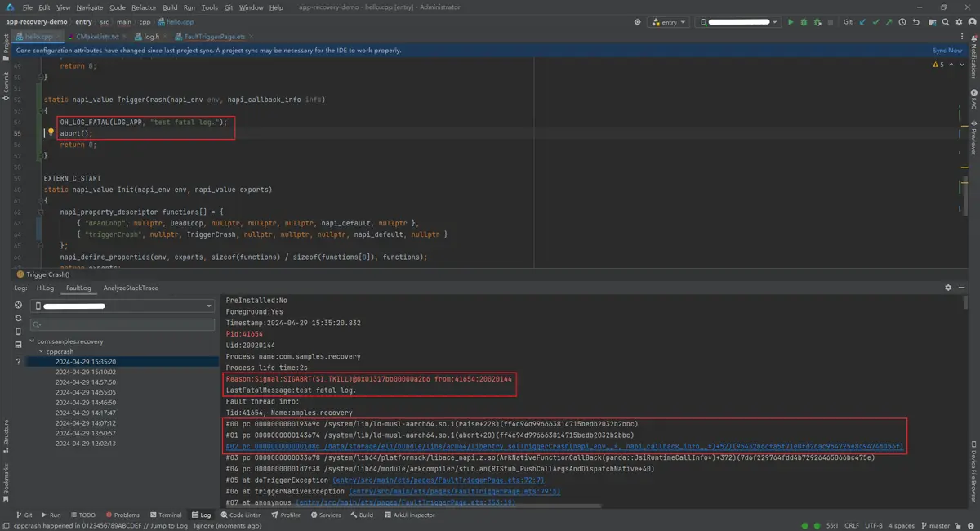This screenshot has width=980, height=531.
Task: Open the Tools menu
Action: [210, 7]
